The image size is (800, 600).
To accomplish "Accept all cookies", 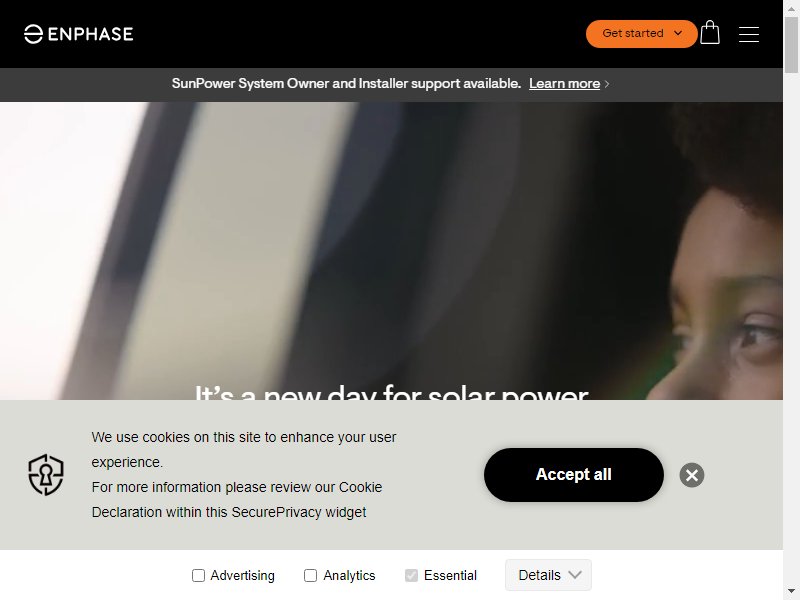I will (x=573, y=474).
